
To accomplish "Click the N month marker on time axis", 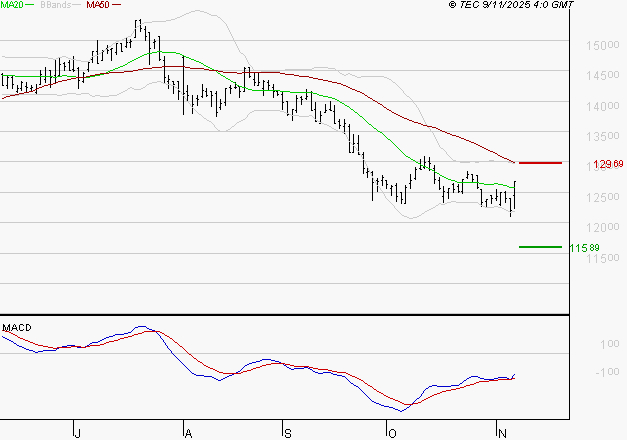I will 502,433.
